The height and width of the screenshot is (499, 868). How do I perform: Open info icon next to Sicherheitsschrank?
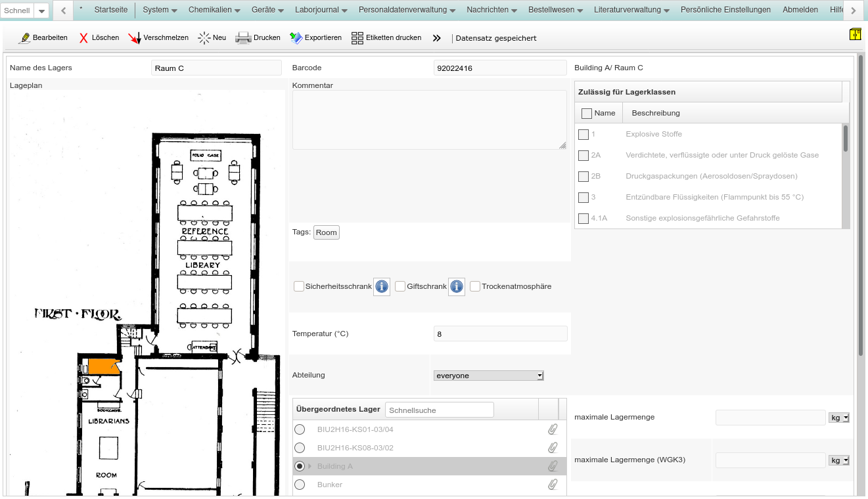[x=382, y=286]
